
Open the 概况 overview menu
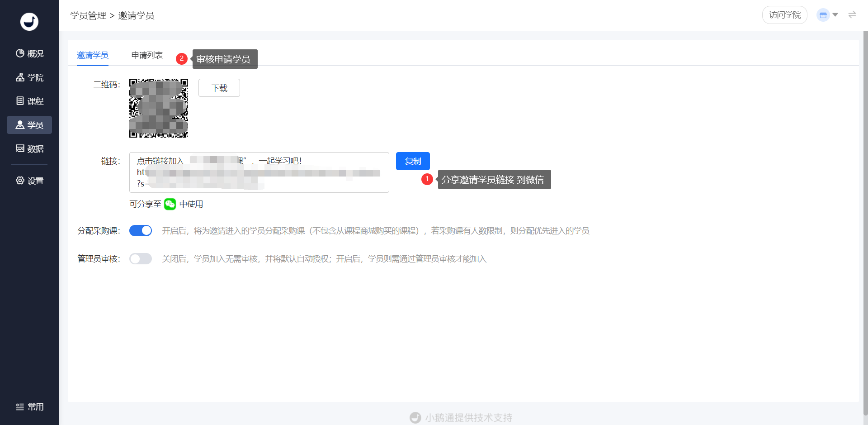(29, 53)
